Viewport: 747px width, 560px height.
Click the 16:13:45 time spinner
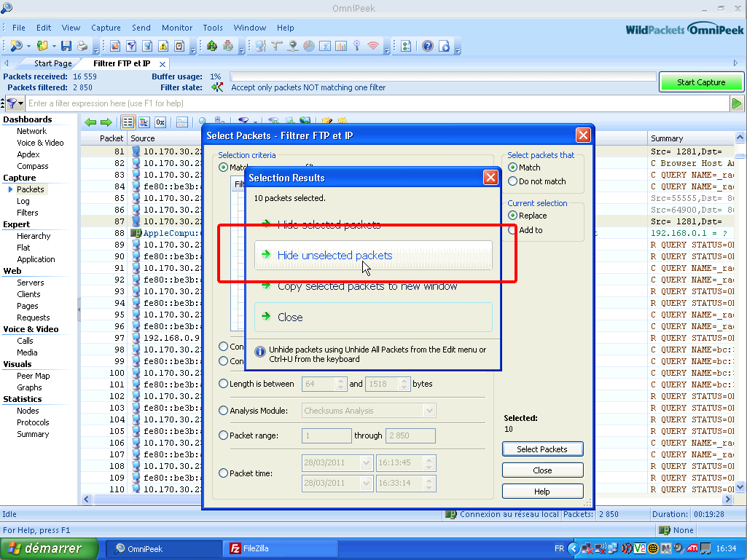[429, 462]
